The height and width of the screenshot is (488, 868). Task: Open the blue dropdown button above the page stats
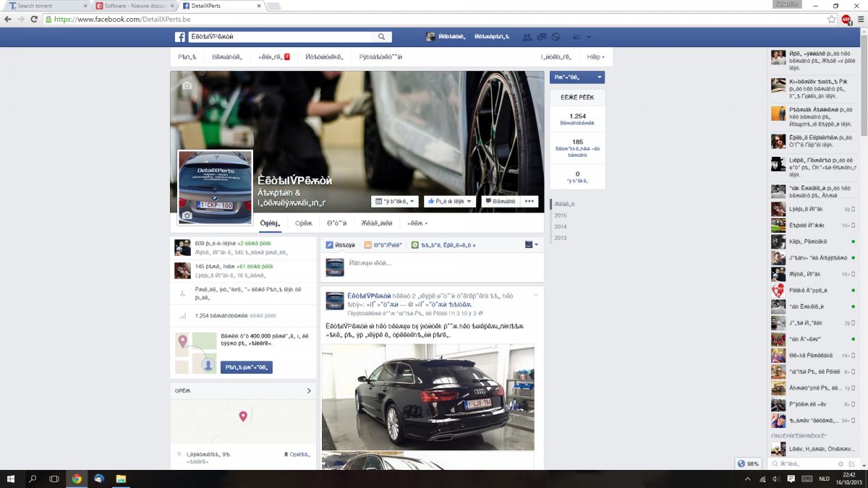(x=577, y=77)
